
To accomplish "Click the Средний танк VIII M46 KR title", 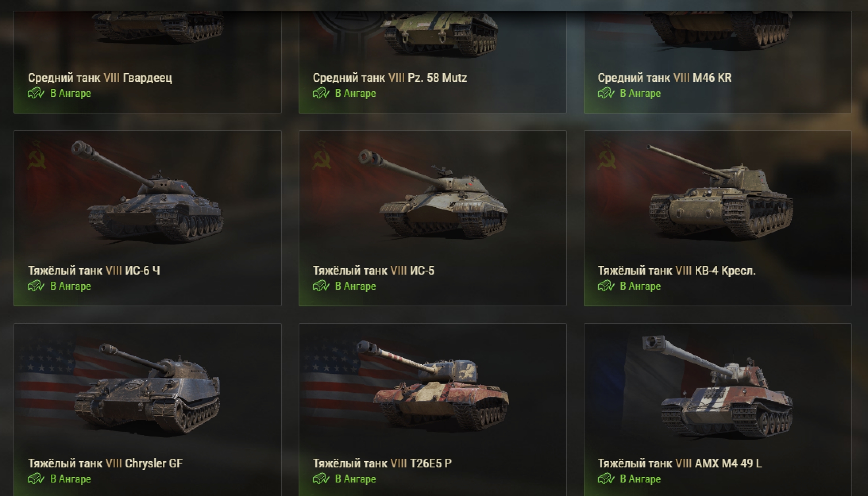I will click(x=665, y=78).
